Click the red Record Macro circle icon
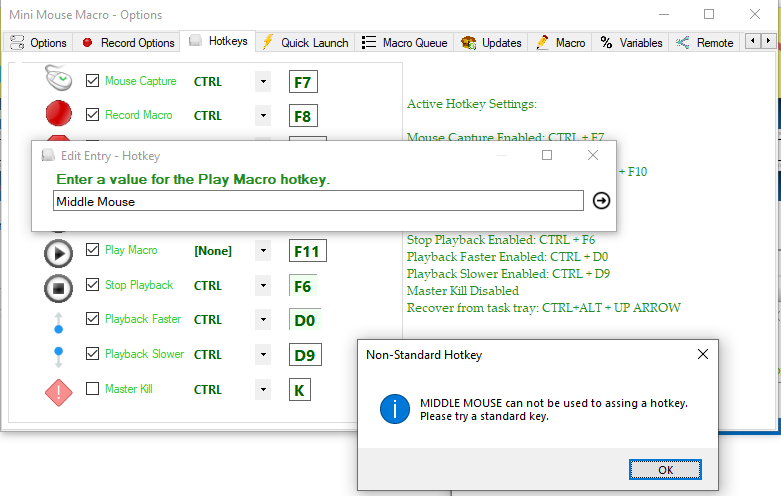 59,113
